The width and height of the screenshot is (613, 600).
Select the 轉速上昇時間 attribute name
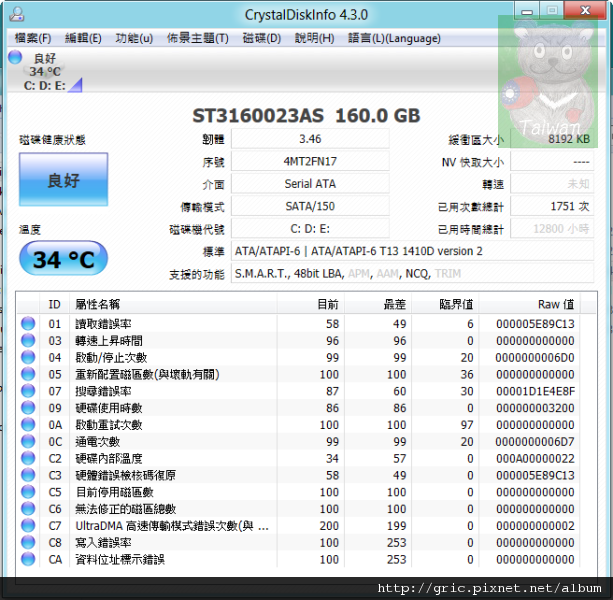(109, 341)
